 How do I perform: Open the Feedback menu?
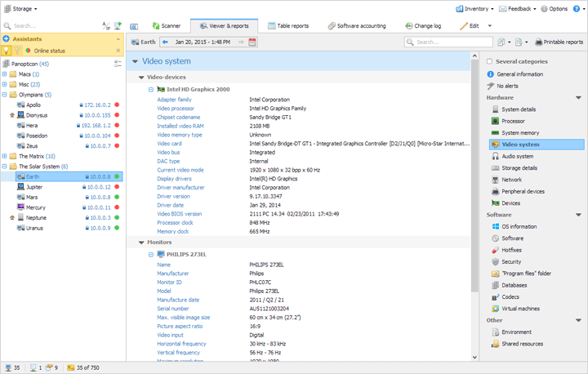(x=518, y=9)
